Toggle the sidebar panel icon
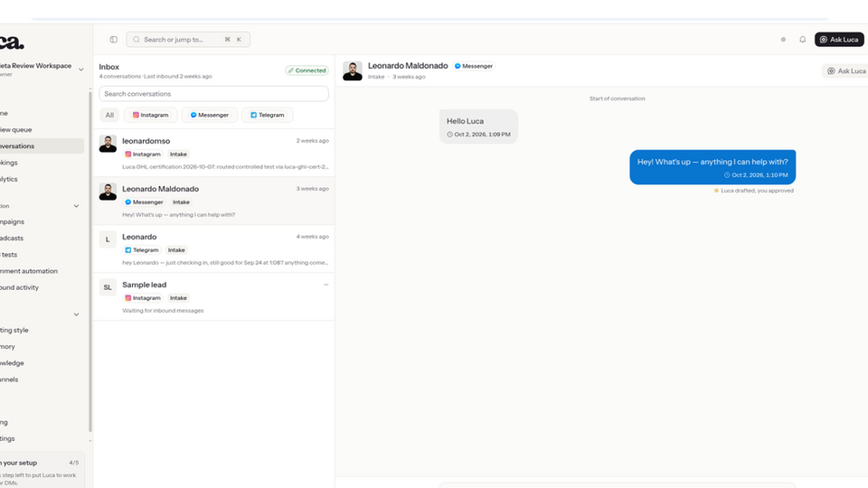The width and height of the screenshot is (868, 488). pos(114,39)
